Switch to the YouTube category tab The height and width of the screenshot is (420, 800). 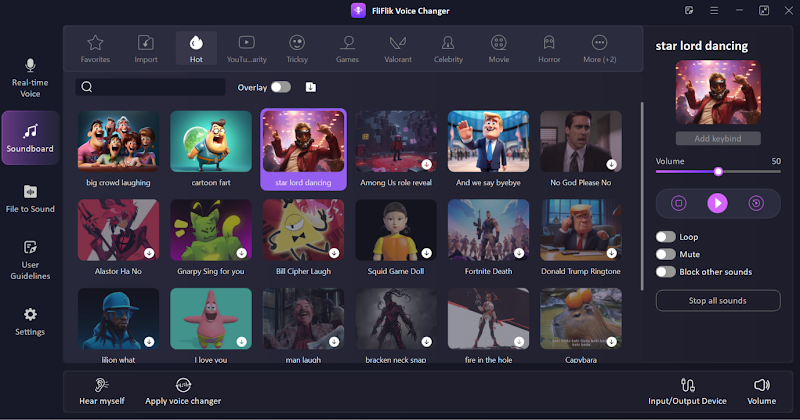click(246, 48)
